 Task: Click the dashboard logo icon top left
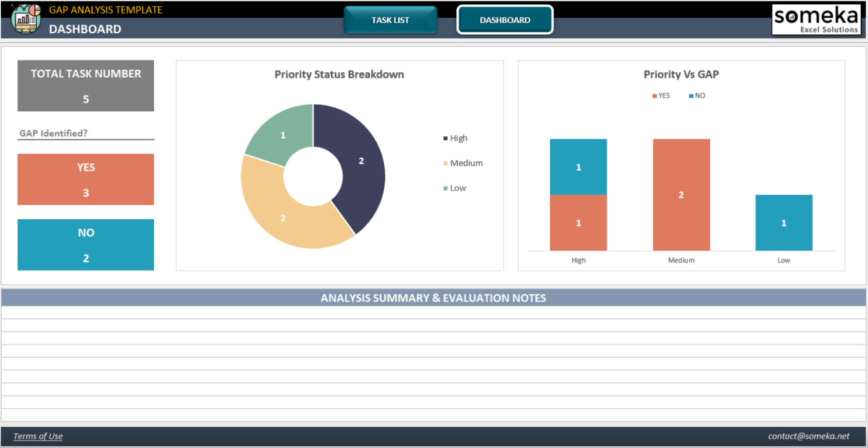26,18
